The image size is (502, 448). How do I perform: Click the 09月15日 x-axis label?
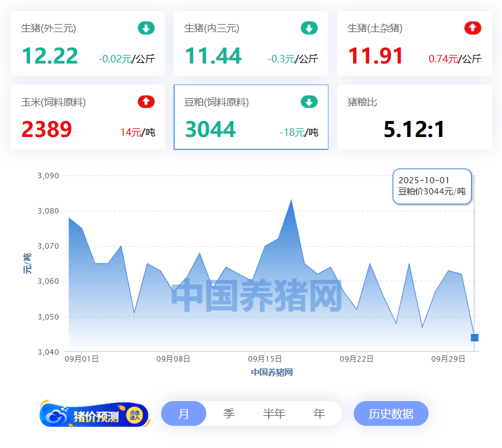[265, 359]
